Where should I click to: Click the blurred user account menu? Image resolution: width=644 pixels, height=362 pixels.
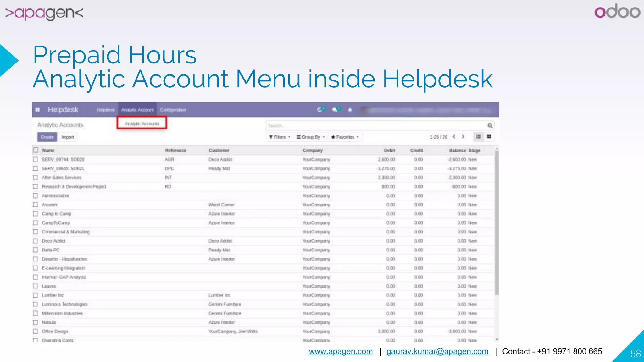tap(426, 110)
